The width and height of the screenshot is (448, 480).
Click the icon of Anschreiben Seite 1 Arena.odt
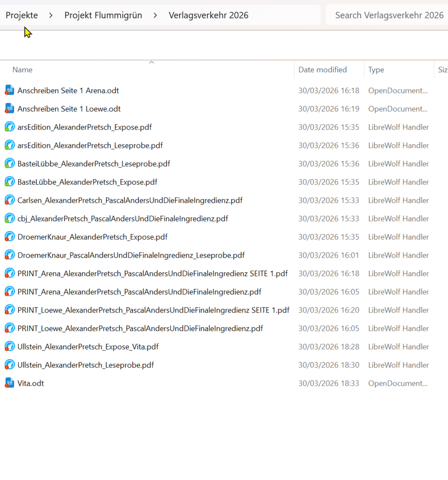pos(9,90)
